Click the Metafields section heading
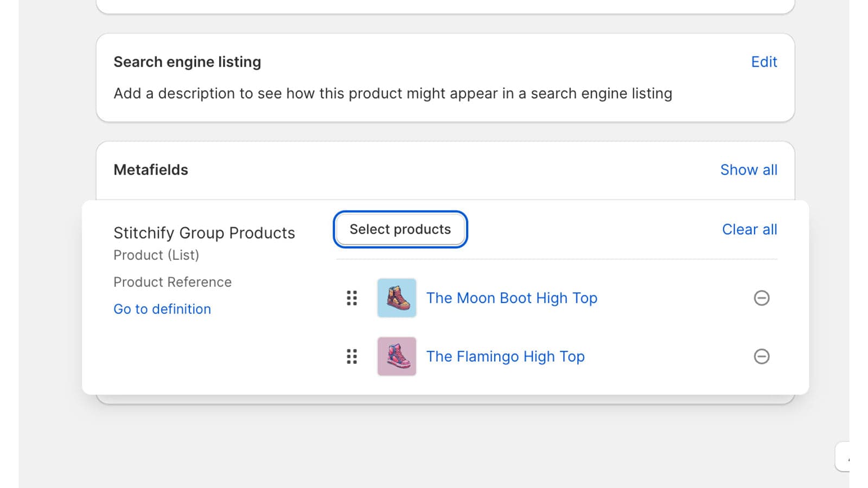The width and height of the screenshot is (868, 488). tap(151, 170)
